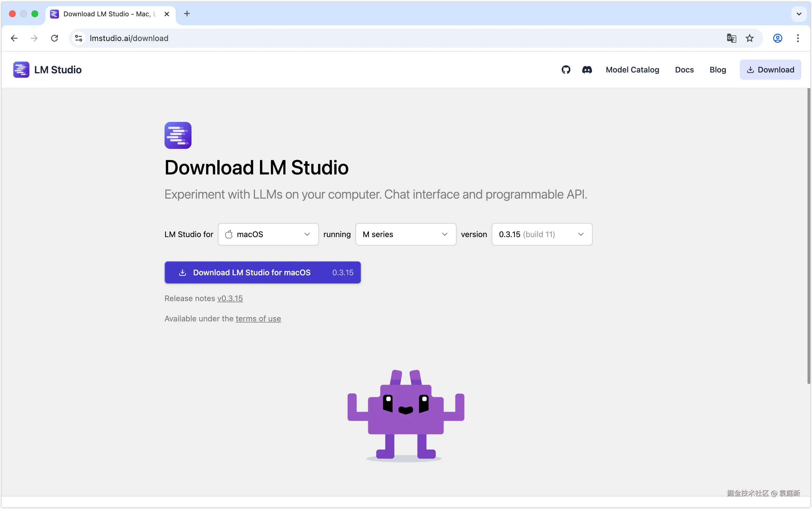Click the browser forward arrow
Image resolution: width=812 pixels, height=509 pixels.
coord(34,38)
